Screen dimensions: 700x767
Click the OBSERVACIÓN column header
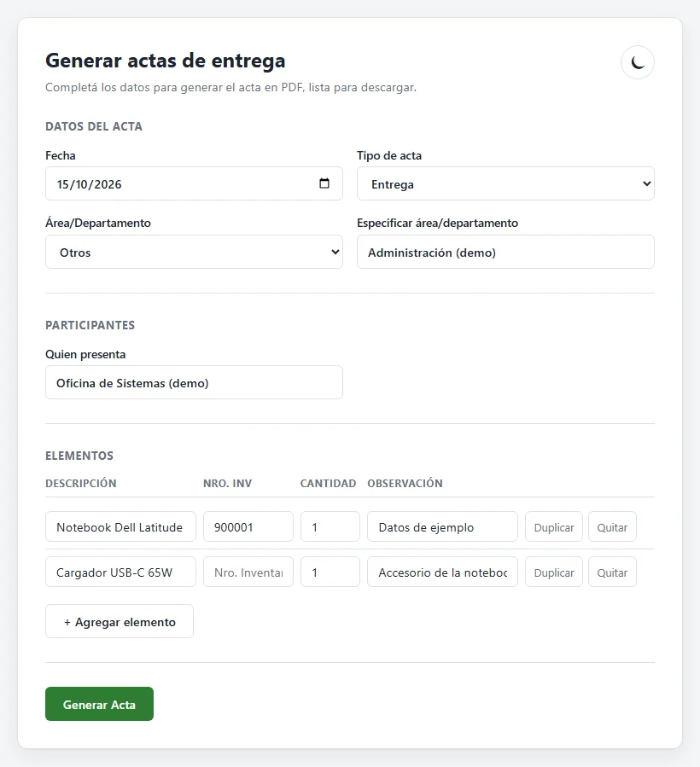click(x=405, y=483)
